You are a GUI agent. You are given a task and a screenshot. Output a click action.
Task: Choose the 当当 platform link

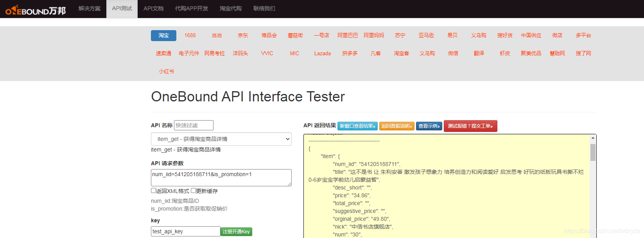(217, 36)
